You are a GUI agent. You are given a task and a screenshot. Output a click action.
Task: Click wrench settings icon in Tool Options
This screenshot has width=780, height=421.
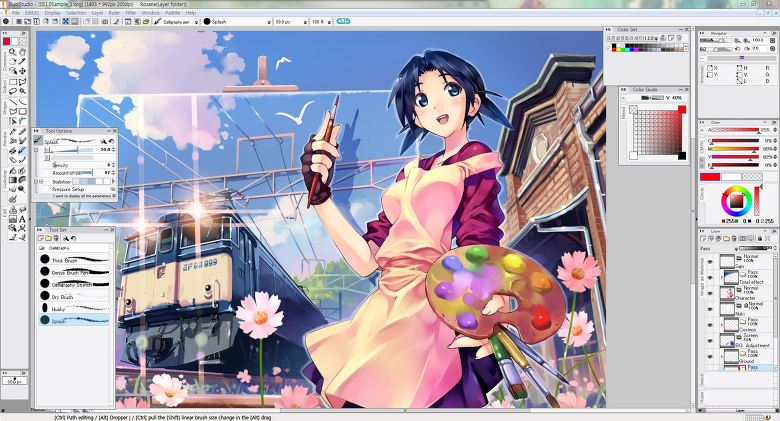[103, 142]
